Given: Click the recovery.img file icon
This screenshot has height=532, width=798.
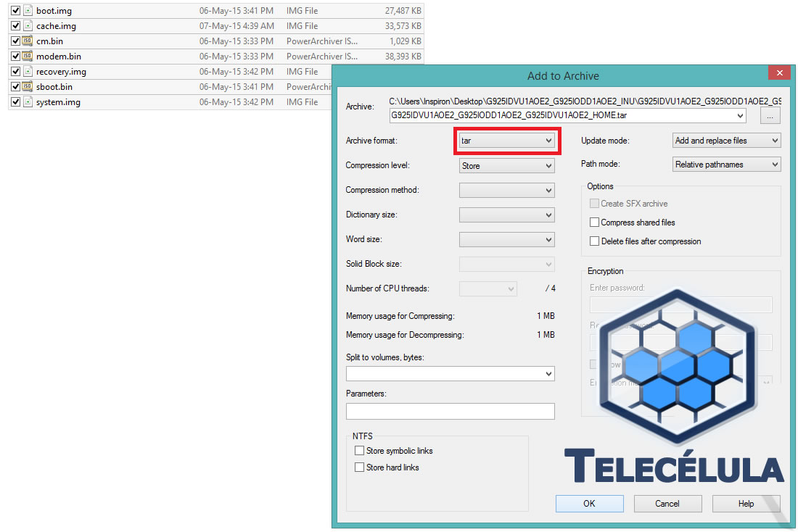Looking at the screenshot, I should coord(28,72).
